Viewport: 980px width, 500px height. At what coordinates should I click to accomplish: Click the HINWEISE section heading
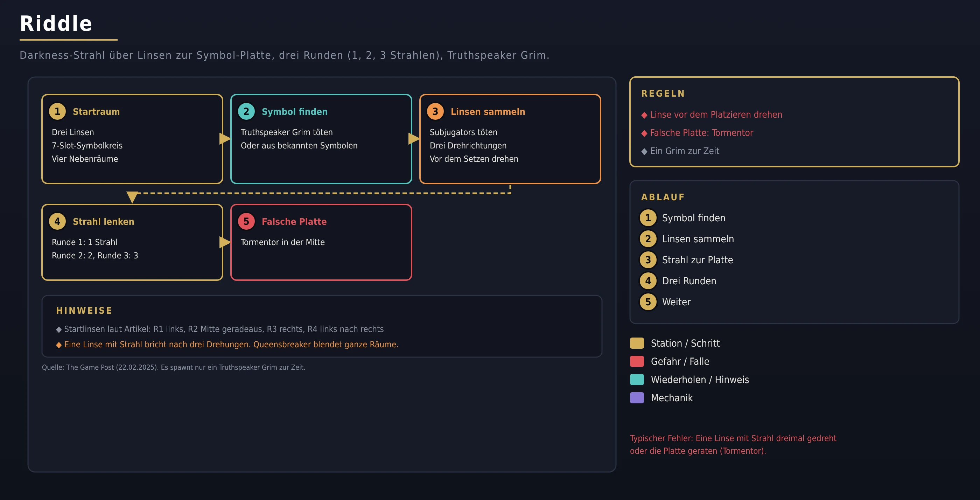[x=84, y=311]
